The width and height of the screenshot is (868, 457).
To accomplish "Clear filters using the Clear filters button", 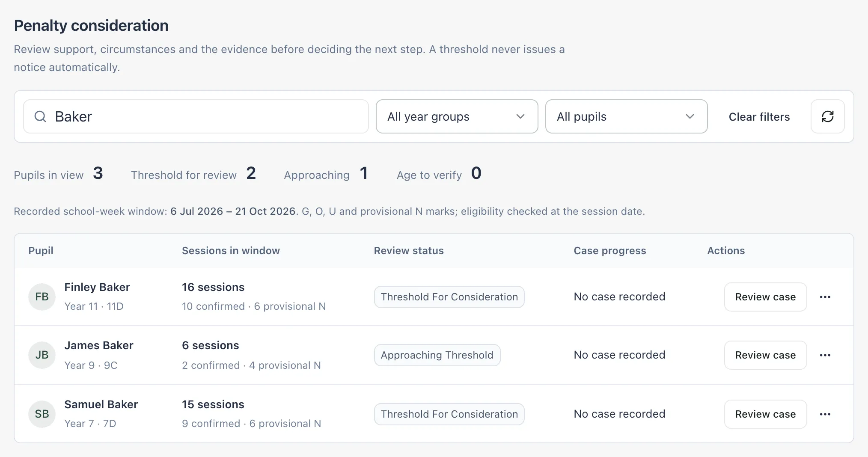I will [759, 117].
